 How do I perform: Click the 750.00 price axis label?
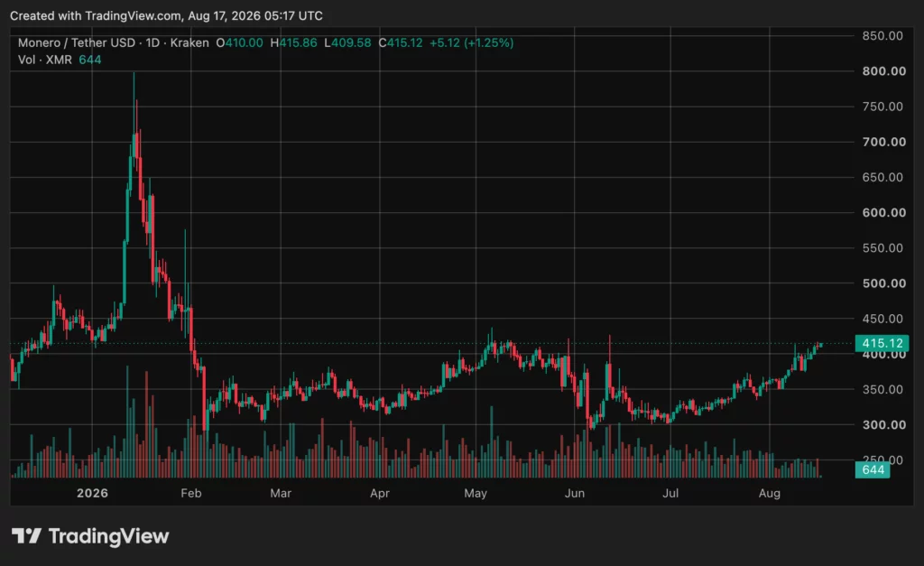(x=882, y=107)
